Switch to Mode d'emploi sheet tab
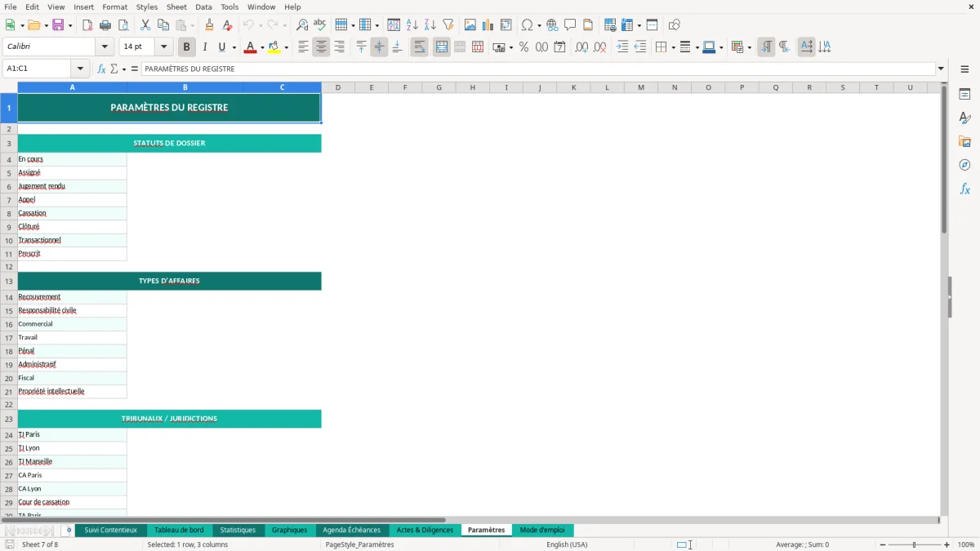 [542, 530]
